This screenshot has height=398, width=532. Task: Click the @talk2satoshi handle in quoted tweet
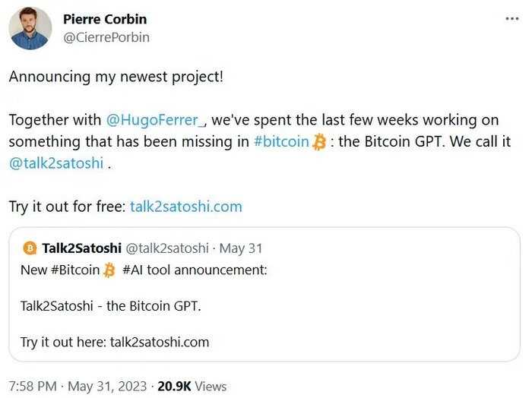point(166,248)
